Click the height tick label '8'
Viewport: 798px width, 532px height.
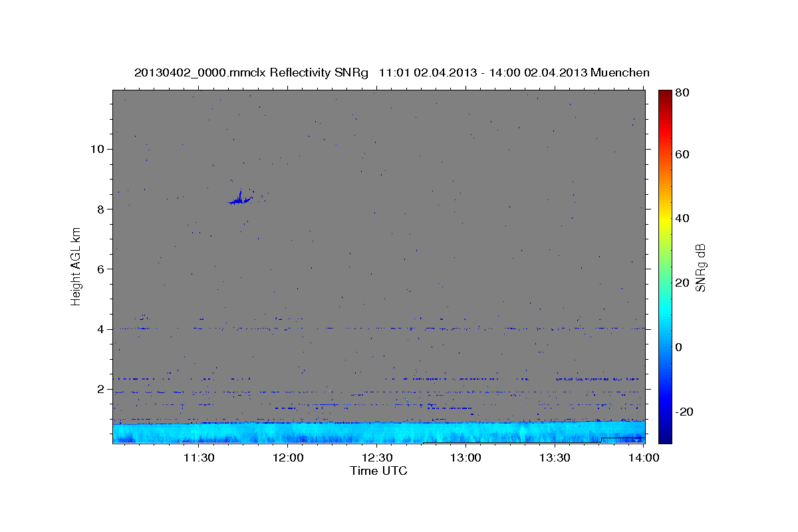(x=100, y=209)
